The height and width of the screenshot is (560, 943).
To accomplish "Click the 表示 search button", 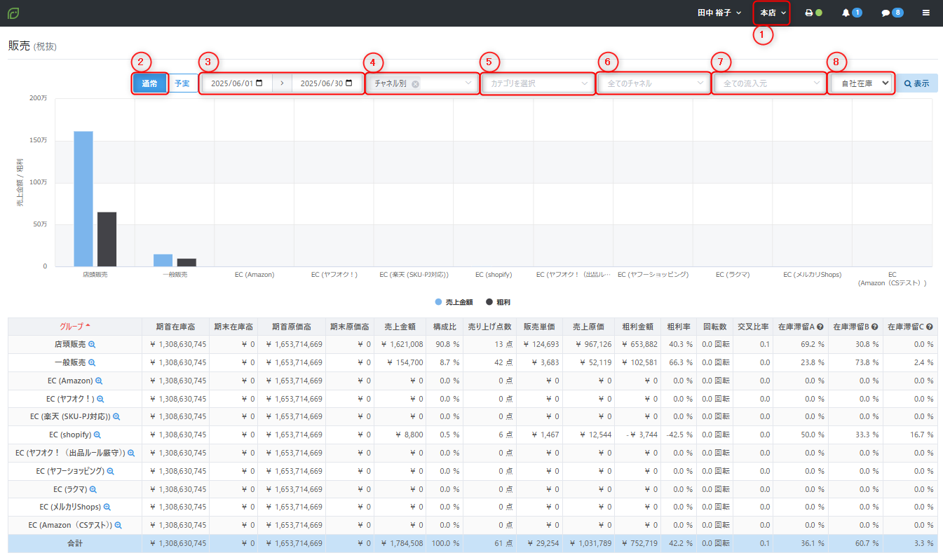I will coord(916,83).
